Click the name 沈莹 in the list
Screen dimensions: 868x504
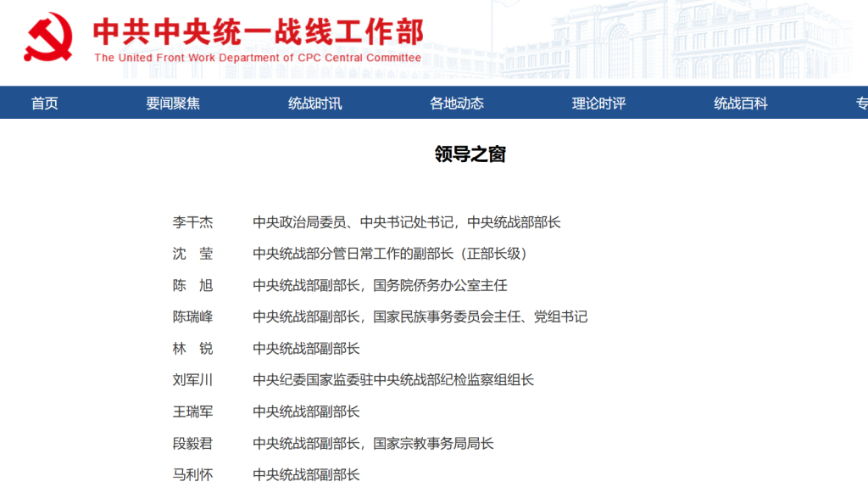[192, 254]
